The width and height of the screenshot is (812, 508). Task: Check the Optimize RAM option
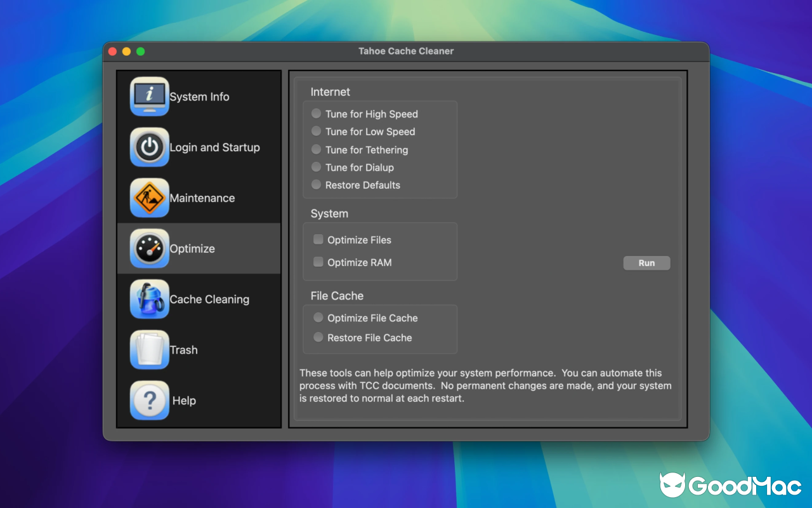318,262
